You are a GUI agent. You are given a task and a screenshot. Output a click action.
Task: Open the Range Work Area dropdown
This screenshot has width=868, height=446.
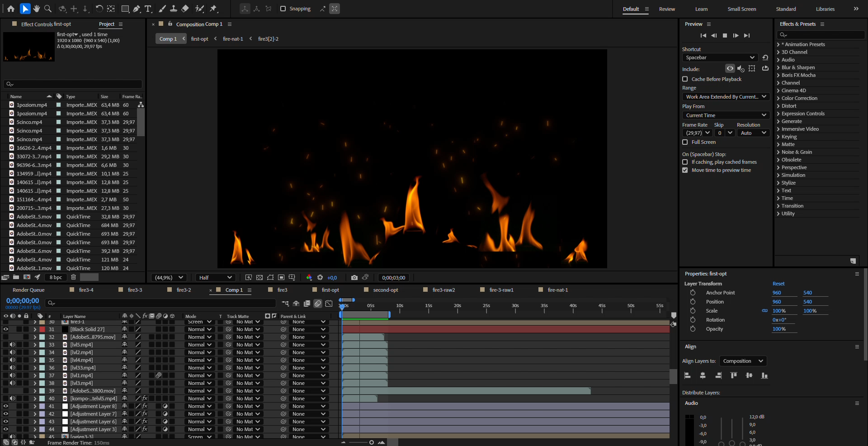click(726, 97)
